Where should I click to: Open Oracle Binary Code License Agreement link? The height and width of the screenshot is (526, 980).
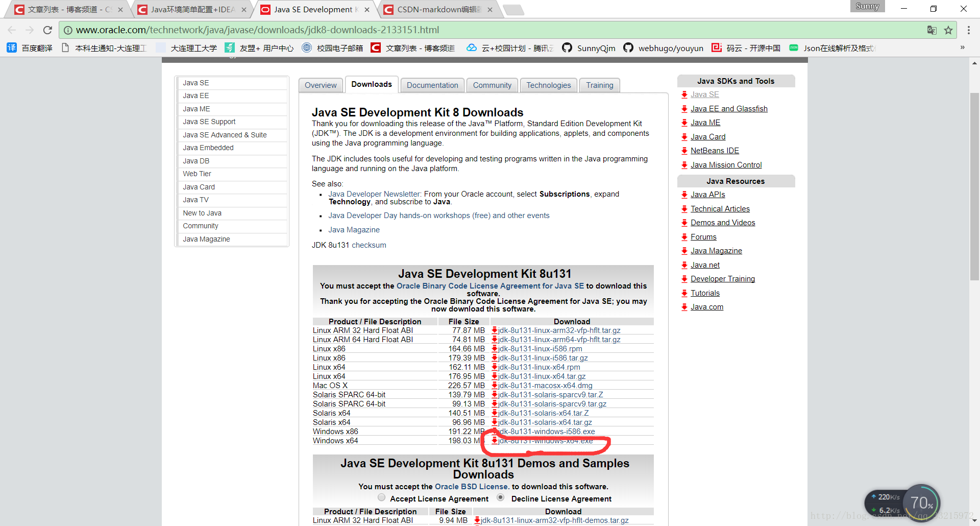[490, 286]
